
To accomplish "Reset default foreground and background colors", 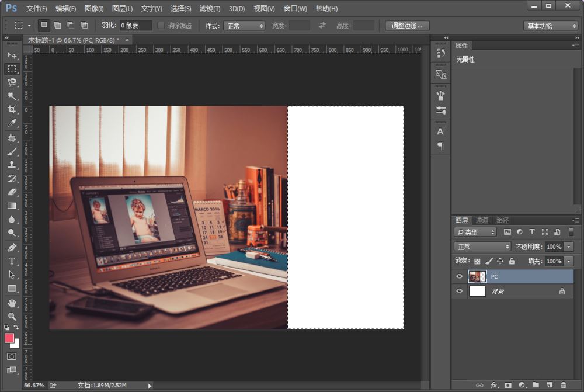I will [x=6, y=328].
